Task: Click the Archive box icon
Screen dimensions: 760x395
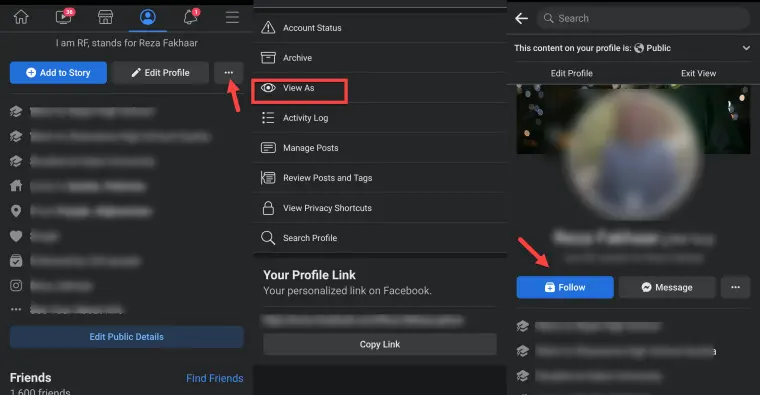Action: (x=268, y=58)
